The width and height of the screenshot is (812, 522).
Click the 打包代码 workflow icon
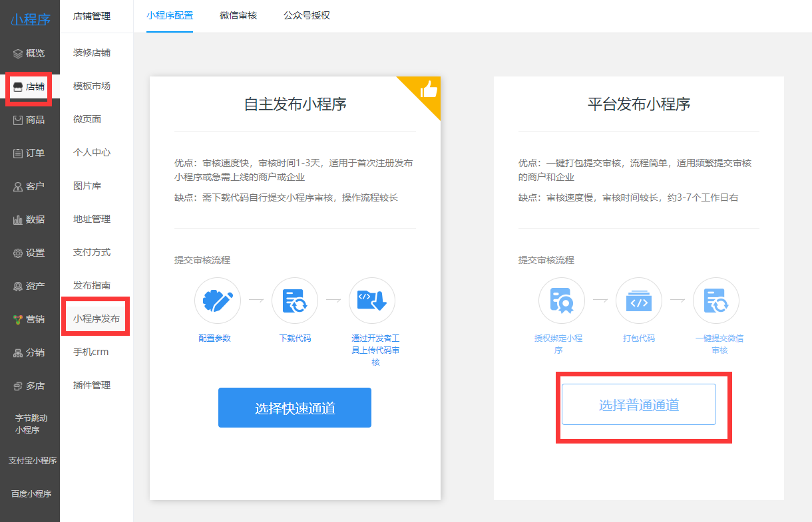(638, 300)
